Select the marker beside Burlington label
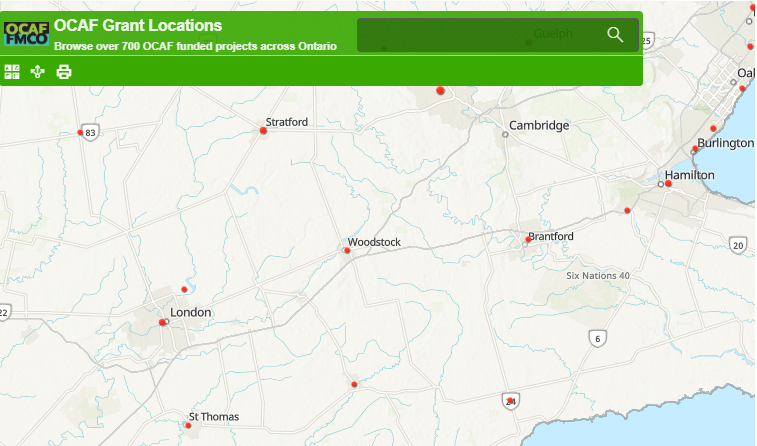The image size is (757, 446). pyautogui.click(x=695, y=149)
